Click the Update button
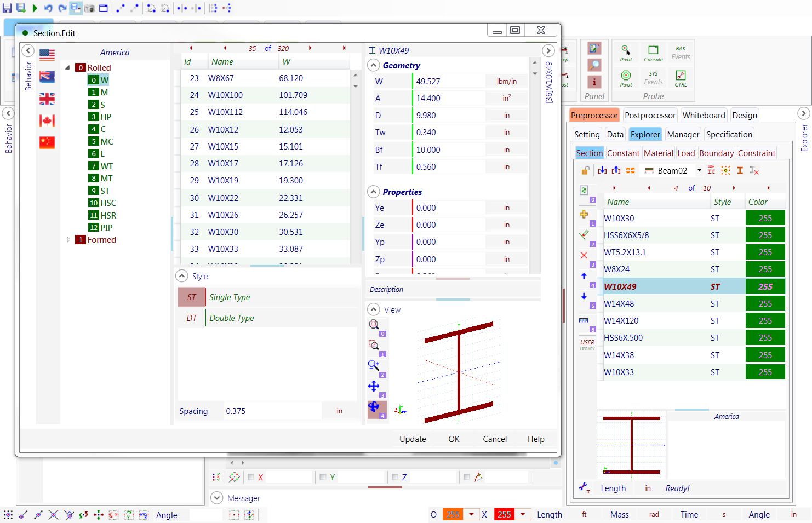 [413, 439]
